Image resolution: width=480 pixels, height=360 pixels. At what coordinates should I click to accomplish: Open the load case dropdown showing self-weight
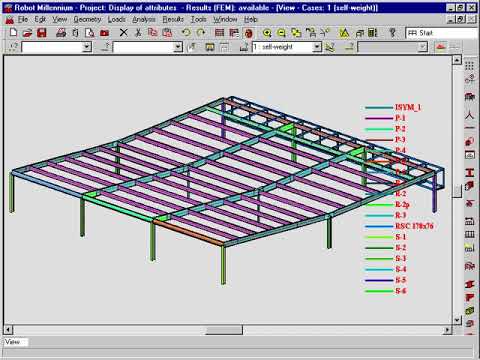click(287, 47)
